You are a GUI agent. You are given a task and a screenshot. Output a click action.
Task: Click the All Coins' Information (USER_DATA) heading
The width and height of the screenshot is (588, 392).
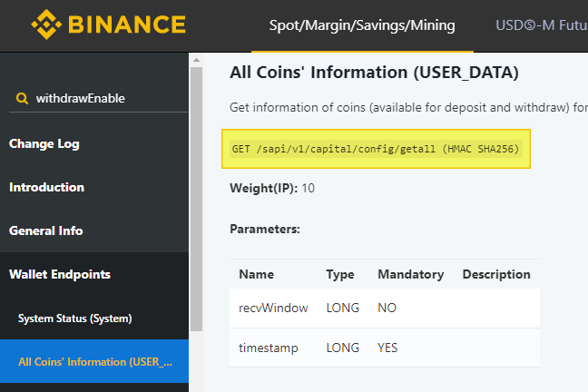point(374,73)
